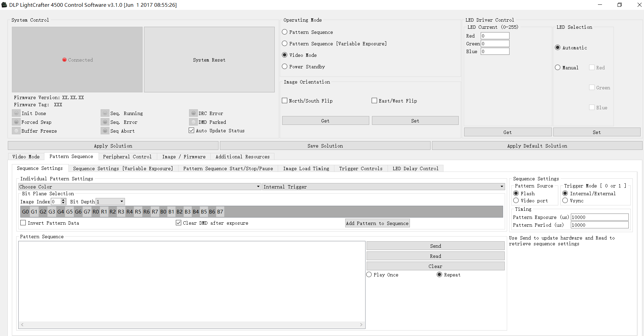Image resolution: width=644 pixels, height=336 pixels.
Task: Open the Internal Trigger dropdown
Action: (383, 187)
